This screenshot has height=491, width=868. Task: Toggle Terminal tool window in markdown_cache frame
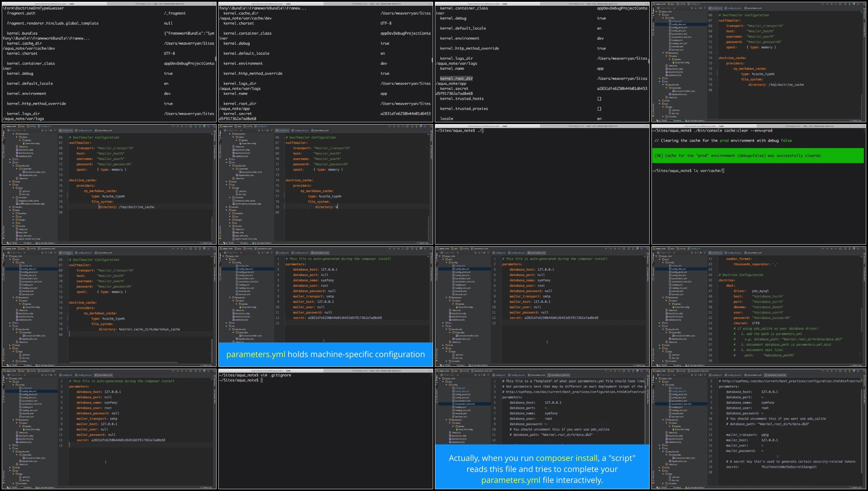click(27, 365)
